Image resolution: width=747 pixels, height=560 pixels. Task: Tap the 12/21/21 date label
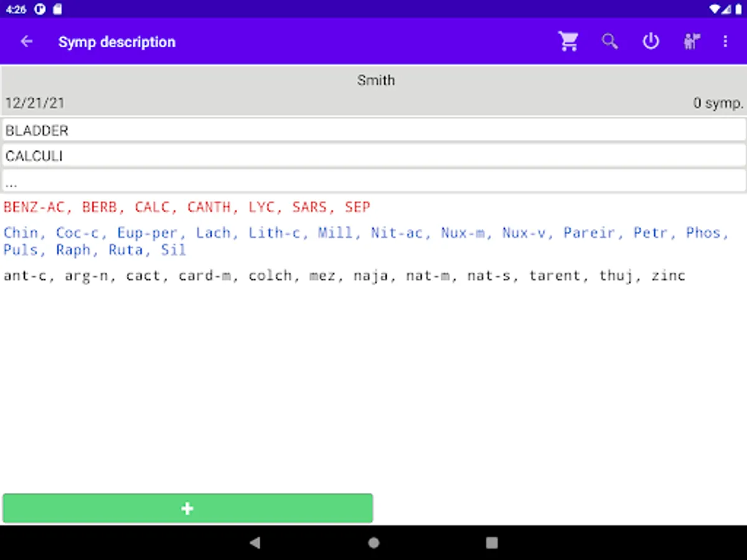click(x=35, y=103)
